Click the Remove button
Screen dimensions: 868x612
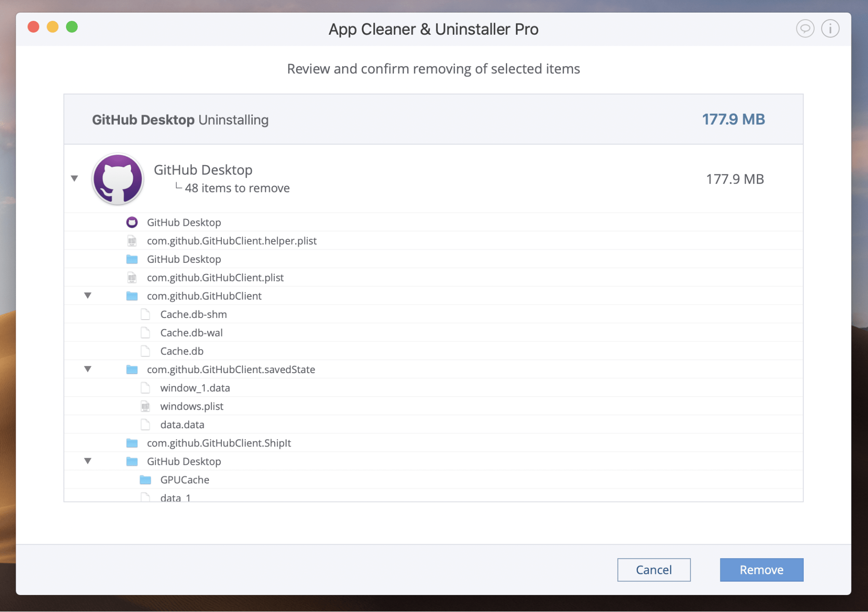pyautogui.click(x=761, y=569)
